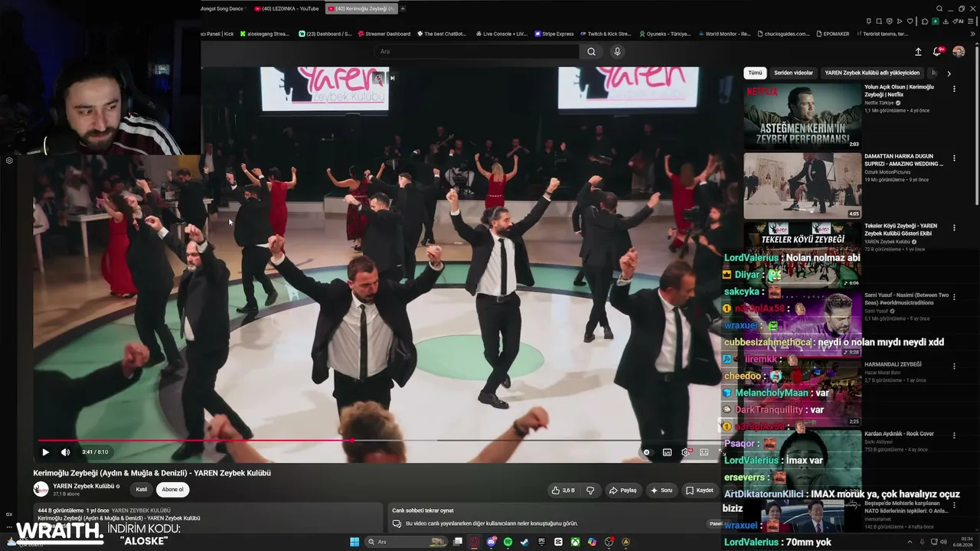This screenshot has width=980, height=551.
Task: Open options for 'Tekeler Köyü Zeybeği' video
Action: pyautogui.click(x=954, y=227)
